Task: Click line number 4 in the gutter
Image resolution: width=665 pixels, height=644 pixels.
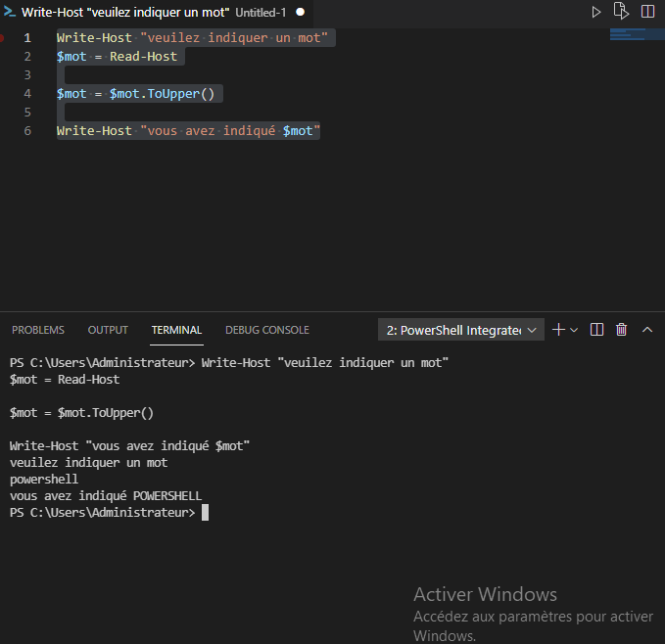Action: [x=27, y=94]
